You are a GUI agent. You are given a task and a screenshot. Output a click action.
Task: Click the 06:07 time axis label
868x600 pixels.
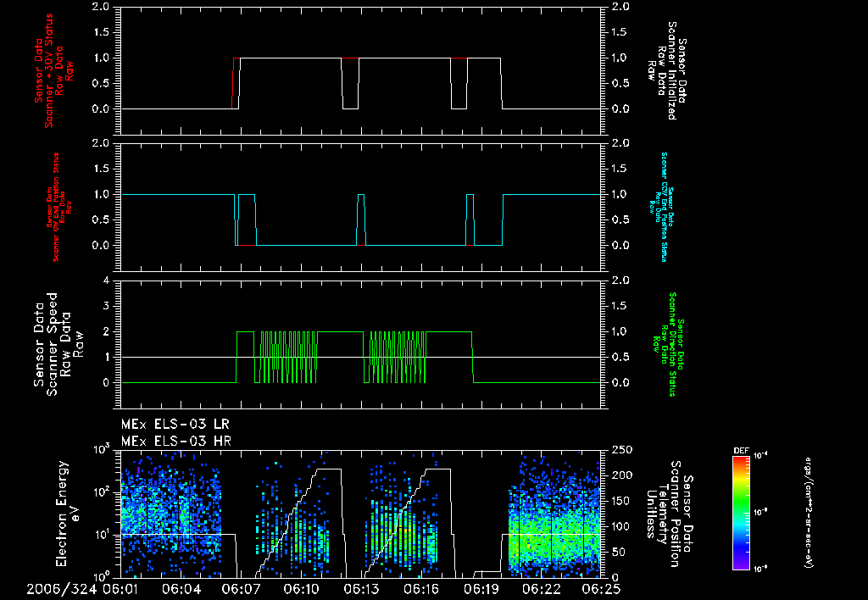(242, 589)
